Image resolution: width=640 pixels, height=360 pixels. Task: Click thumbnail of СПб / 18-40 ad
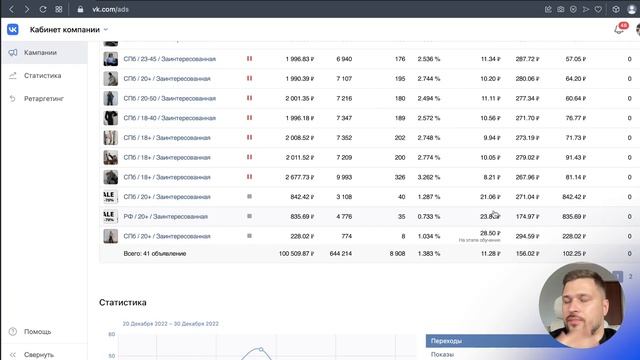111,118
